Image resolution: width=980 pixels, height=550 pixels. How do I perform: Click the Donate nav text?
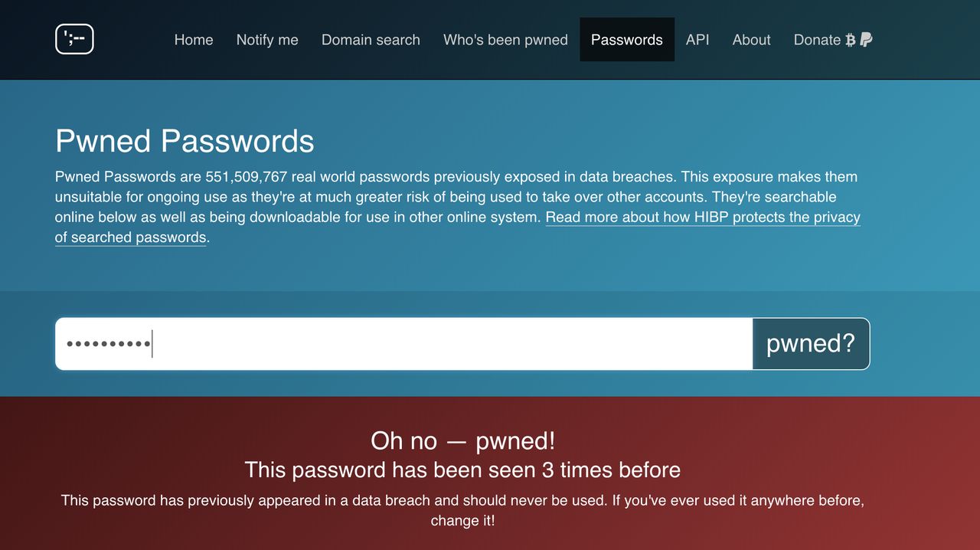pyautogui.click(x=817, y=40)
